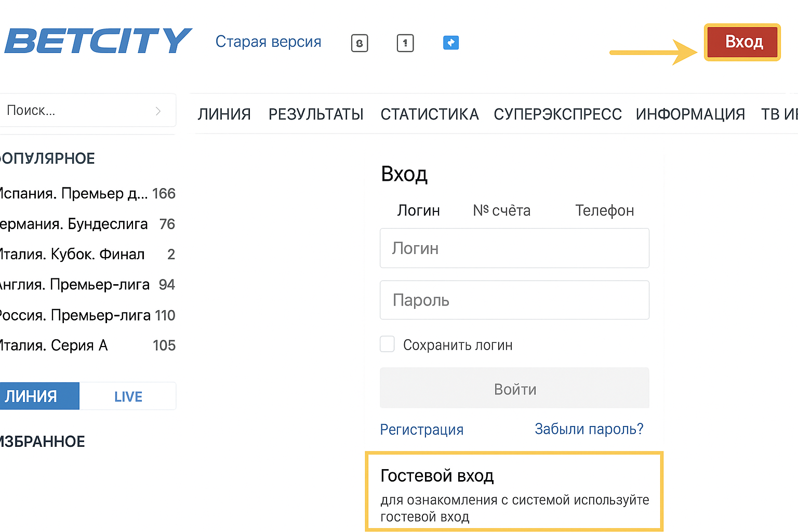Click the search arrow icon in the search bar
This screenshot has width=798, height=532.
tap(158, 111)
